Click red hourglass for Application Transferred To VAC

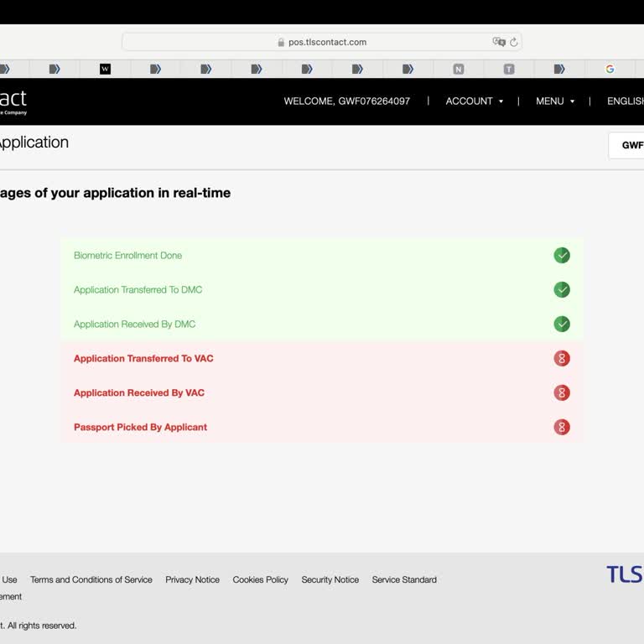click(x=562, y=359)
